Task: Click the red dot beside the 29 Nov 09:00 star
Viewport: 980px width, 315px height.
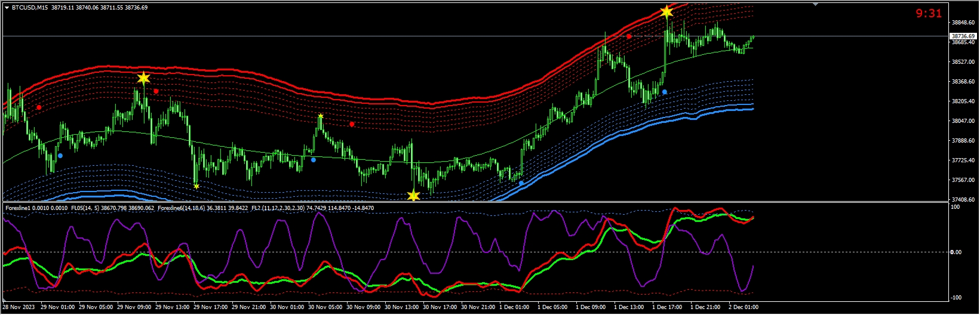Action: [x=156, y=91]
